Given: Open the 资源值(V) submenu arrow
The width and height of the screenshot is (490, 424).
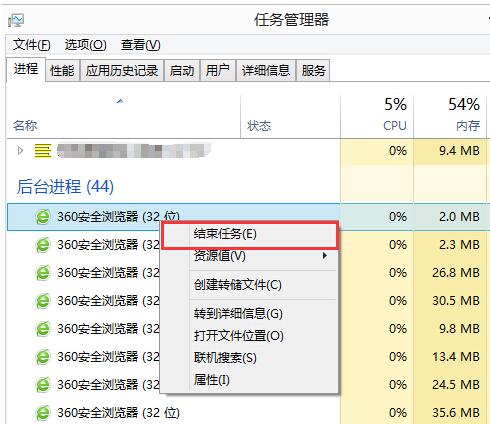Looking at the screenshot, I should (324, 256).
